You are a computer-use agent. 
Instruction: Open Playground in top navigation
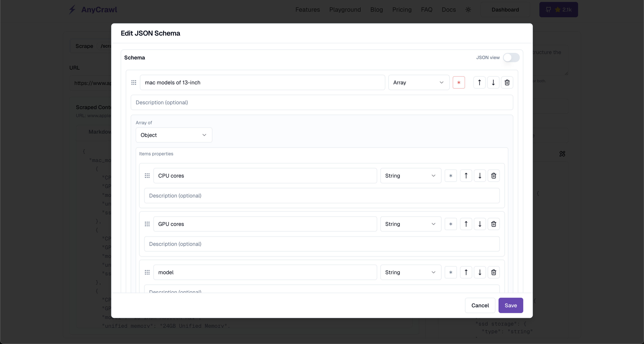pyautogui.click(x=345, y=10)
